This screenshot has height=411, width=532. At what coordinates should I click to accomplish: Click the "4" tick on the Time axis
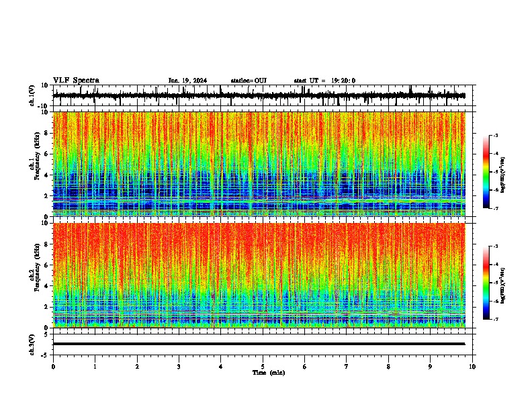(x=221, y=367)
